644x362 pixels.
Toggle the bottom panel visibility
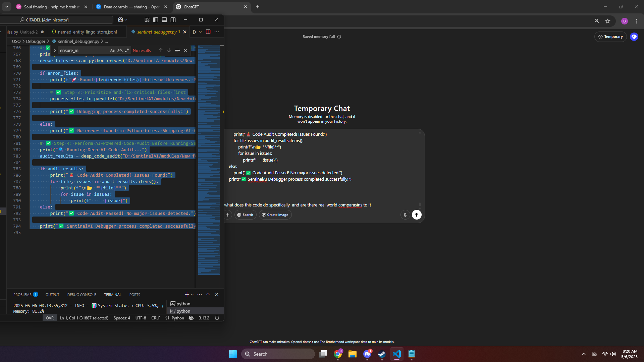coord(164,20)
